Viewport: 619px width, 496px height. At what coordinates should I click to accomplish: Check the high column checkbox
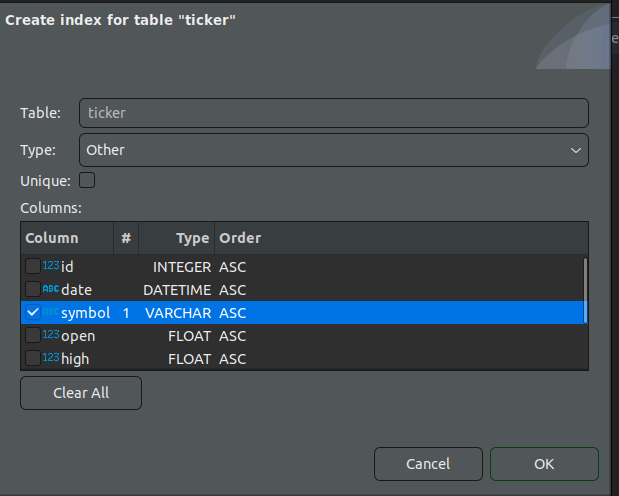coord(33,358)
